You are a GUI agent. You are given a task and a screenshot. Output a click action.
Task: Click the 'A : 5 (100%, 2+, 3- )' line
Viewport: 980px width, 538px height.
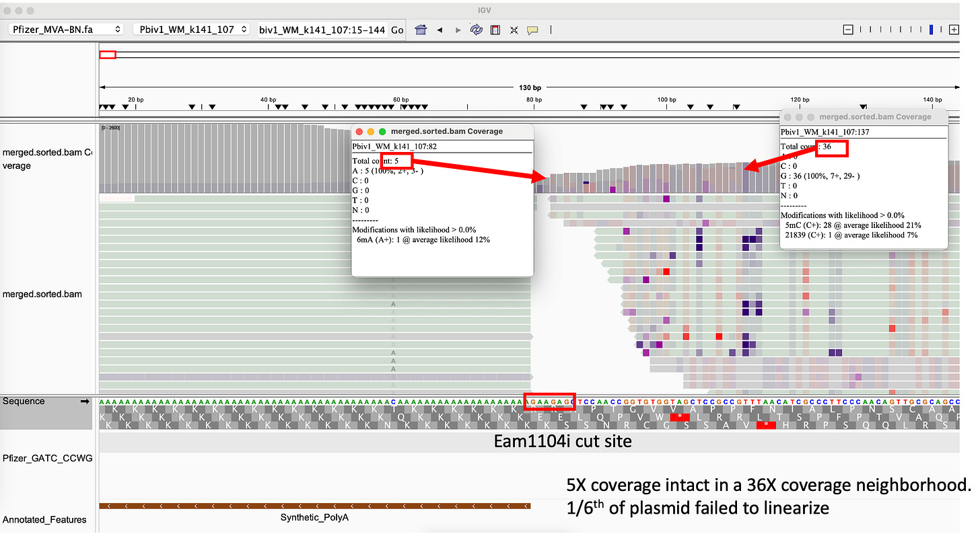(x=388, y=171)
